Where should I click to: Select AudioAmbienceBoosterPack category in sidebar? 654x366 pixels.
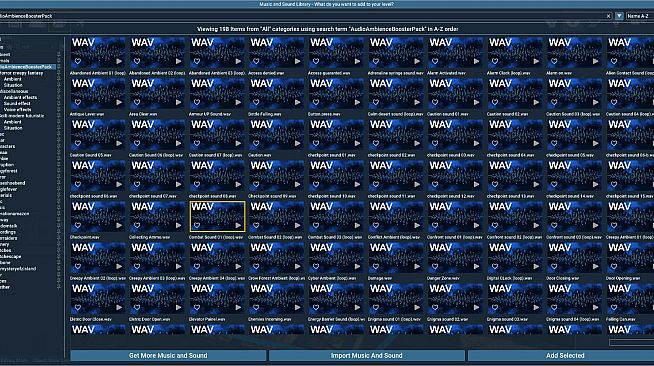point(28,67)
